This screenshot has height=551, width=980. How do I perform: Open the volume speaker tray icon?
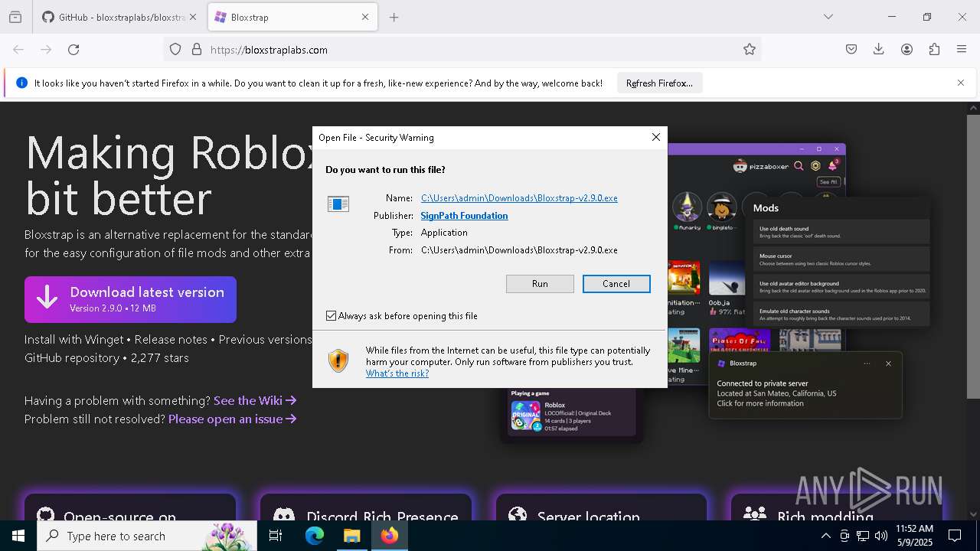(881, 536)
